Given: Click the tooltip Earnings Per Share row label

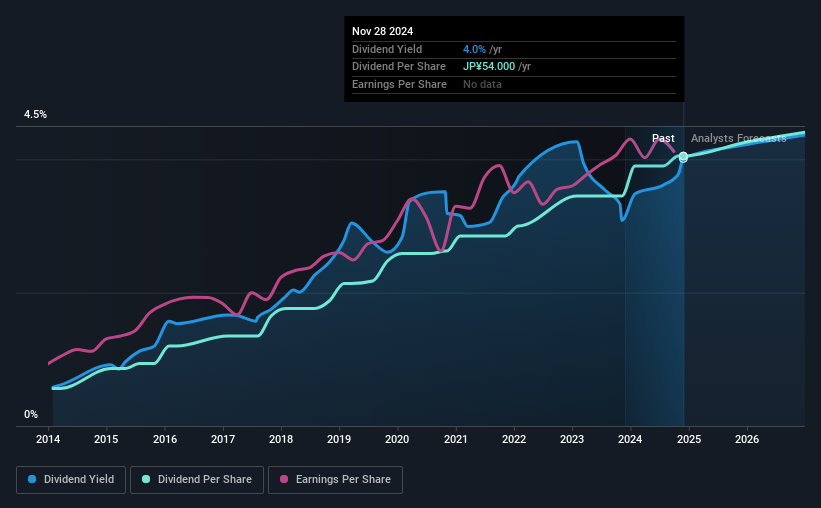Looking at the screenshot, I should [400, 84].
